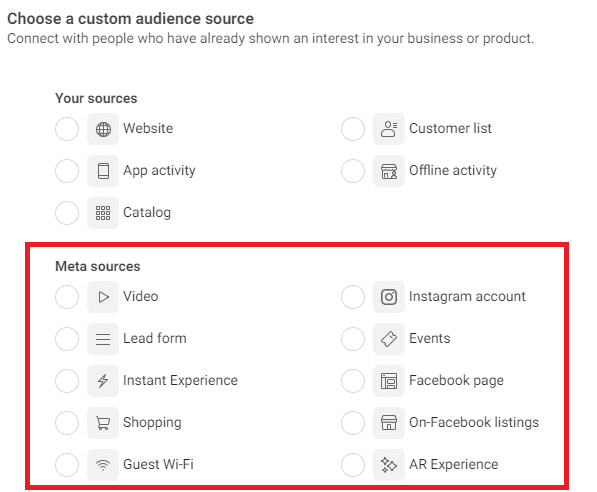Click the Website label text
597x492 pixels.
click(148, 128)
